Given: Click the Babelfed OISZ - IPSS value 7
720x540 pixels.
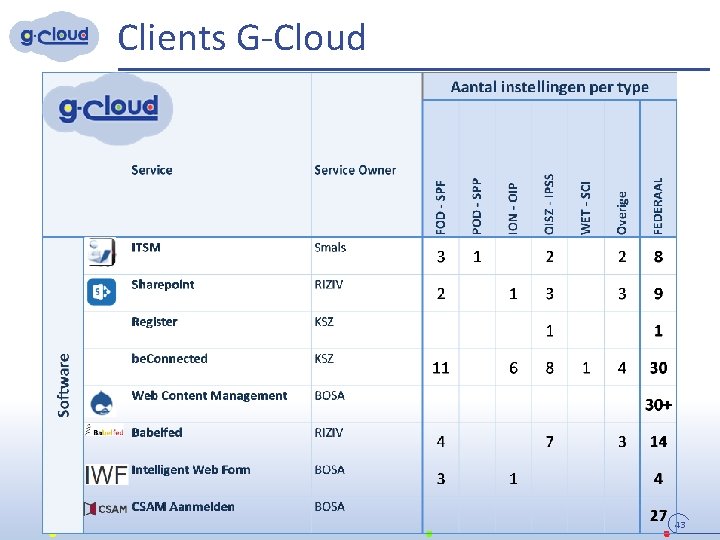Looking at the screenshot, I should pyautogui.click(x=549, y=442).
